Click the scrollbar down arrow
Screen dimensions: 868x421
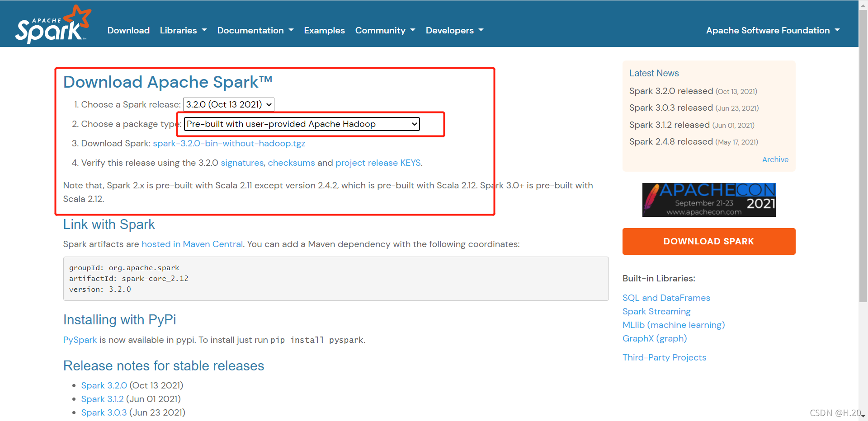click(x=863, y=416)
